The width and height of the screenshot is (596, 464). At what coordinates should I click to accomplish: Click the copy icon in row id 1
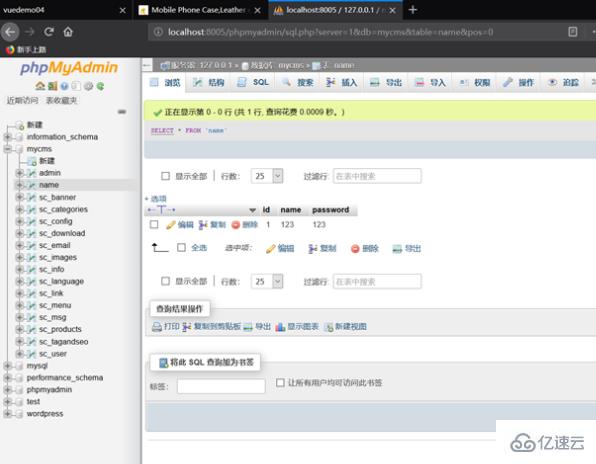pos(203,225)
